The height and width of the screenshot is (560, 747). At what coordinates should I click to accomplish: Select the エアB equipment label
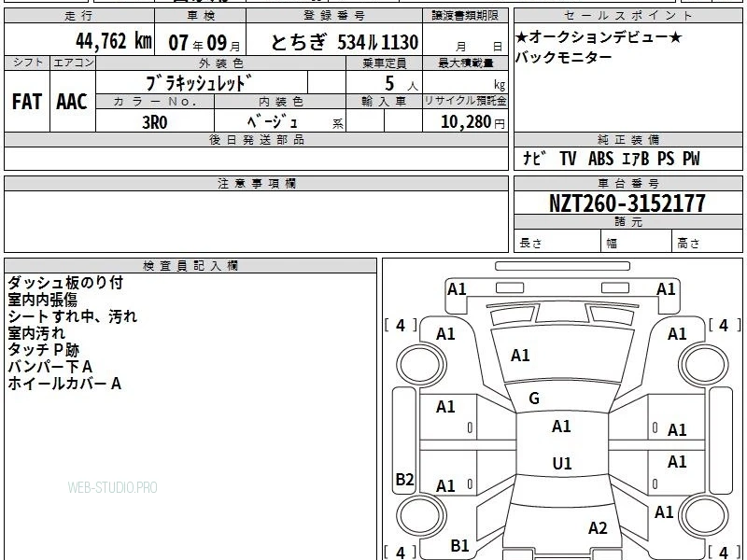(636, 158)
